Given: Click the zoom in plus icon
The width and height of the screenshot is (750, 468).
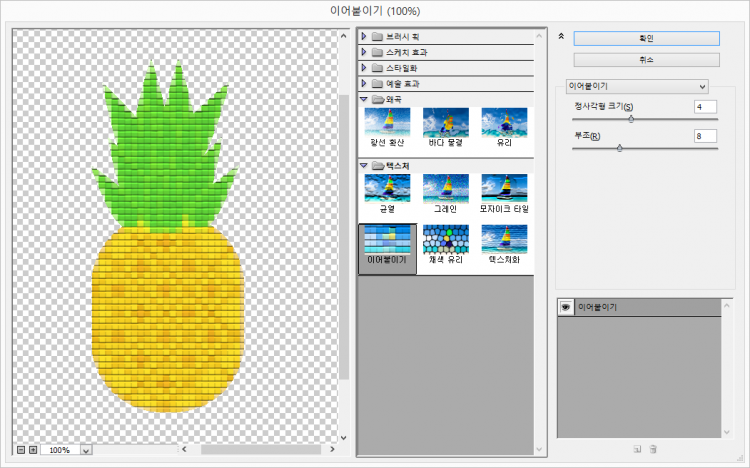Looking at the screenshot, I should 34,450.
